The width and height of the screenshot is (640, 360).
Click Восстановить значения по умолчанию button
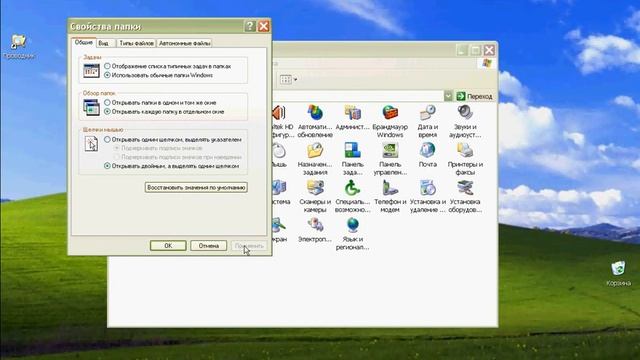pos(196,187)
